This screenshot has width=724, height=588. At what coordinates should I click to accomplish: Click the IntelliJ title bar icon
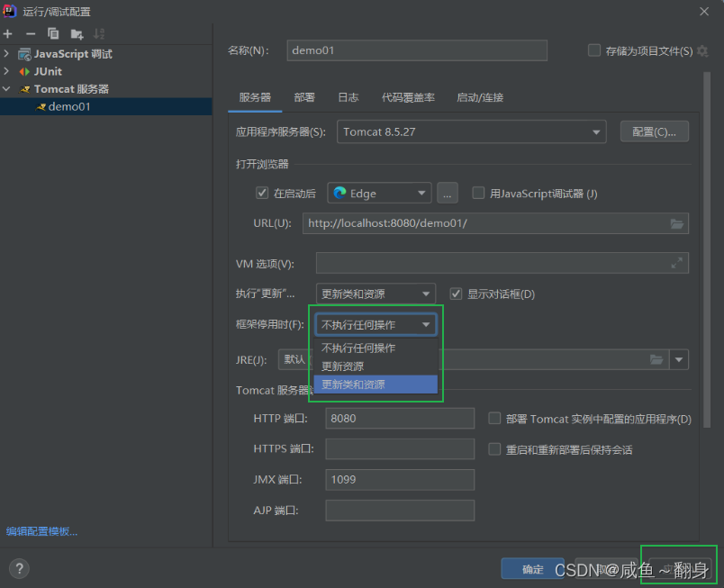(9, 11)
